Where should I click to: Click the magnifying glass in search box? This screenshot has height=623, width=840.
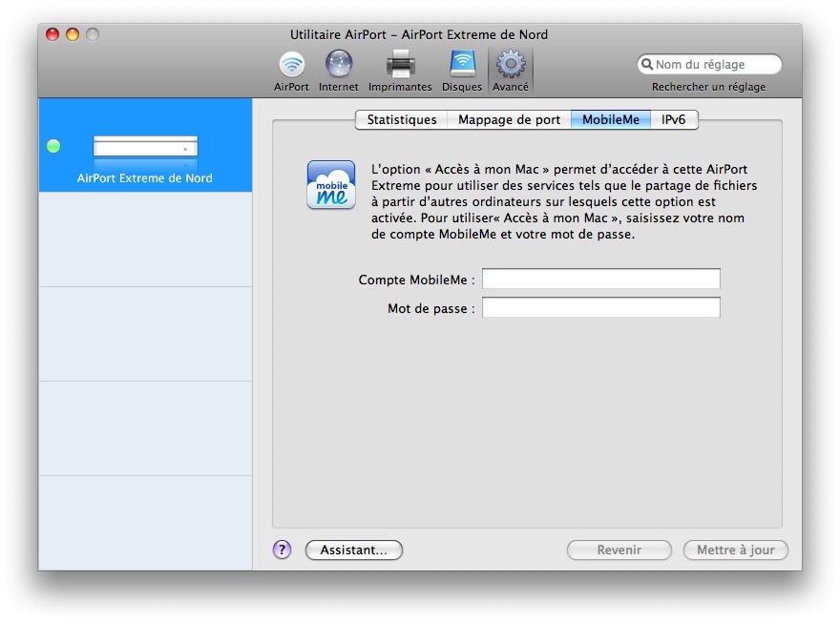pos(647,65)
